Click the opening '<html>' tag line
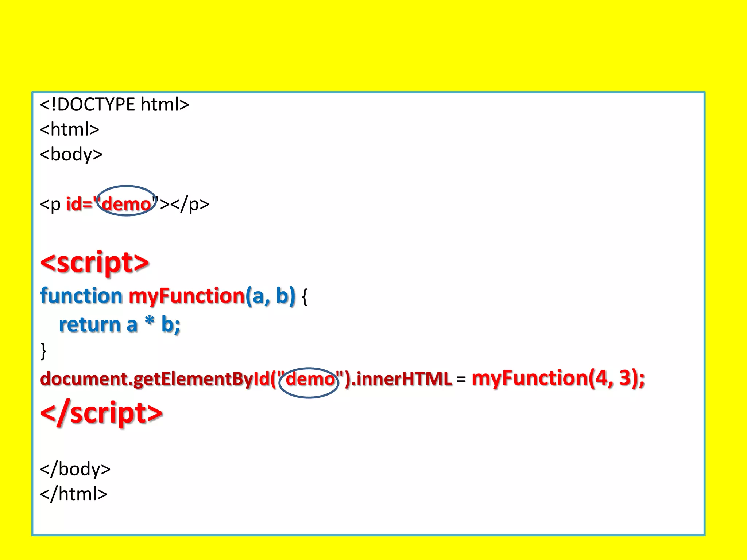 (x=70, y=129)
